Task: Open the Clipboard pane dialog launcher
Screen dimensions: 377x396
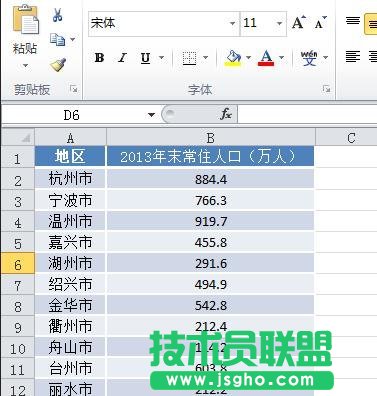Action: coord(74,89)
